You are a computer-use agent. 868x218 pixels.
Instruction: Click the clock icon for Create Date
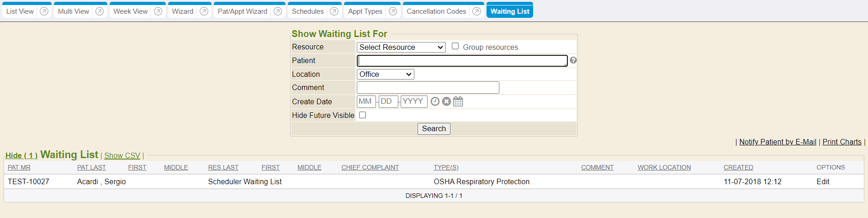[435, 101]
